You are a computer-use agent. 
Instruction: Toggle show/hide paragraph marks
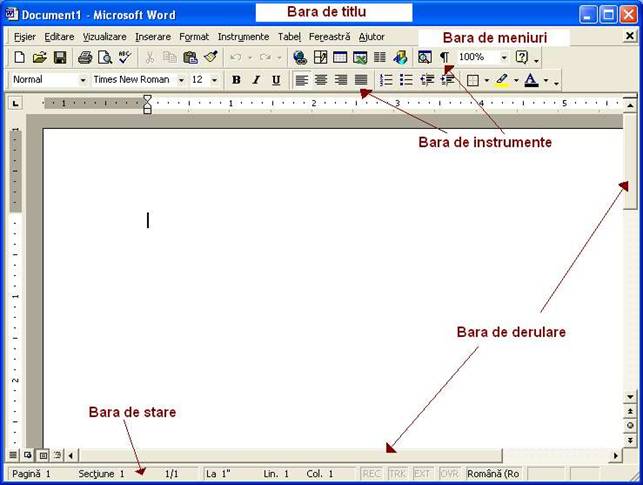coord(445,57)
